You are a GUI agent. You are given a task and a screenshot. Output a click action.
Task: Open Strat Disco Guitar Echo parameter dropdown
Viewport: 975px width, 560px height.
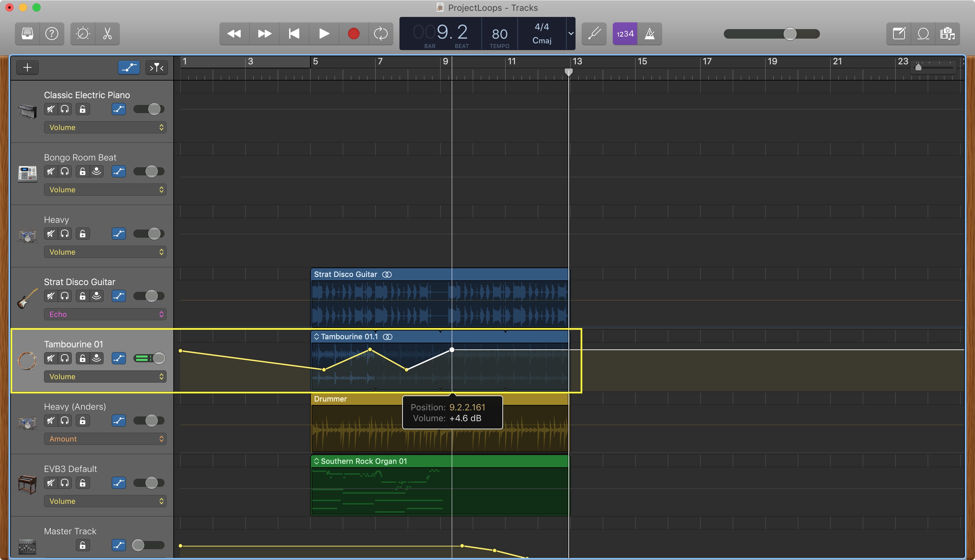click(105, 314)
